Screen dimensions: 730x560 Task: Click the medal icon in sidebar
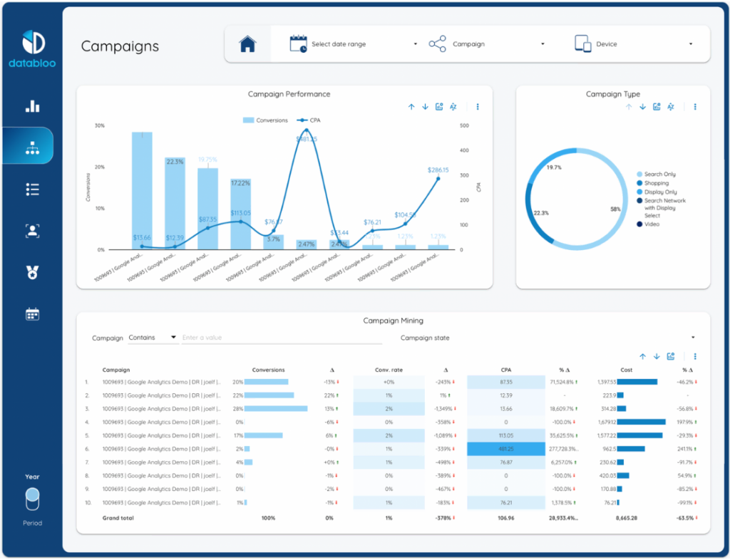[x=32, y=272]
